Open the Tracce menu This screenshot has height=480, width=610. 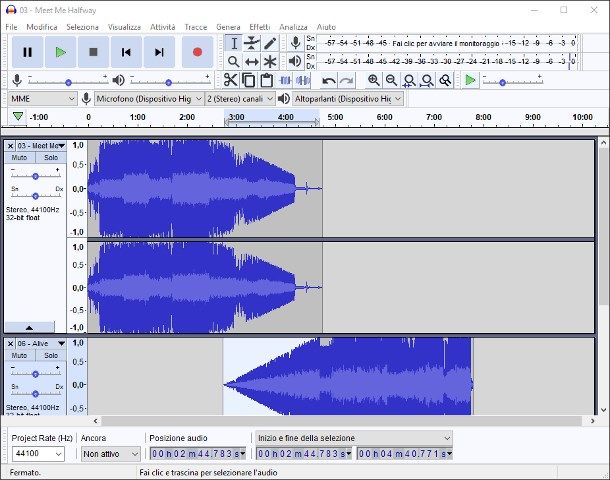[196, 27]
